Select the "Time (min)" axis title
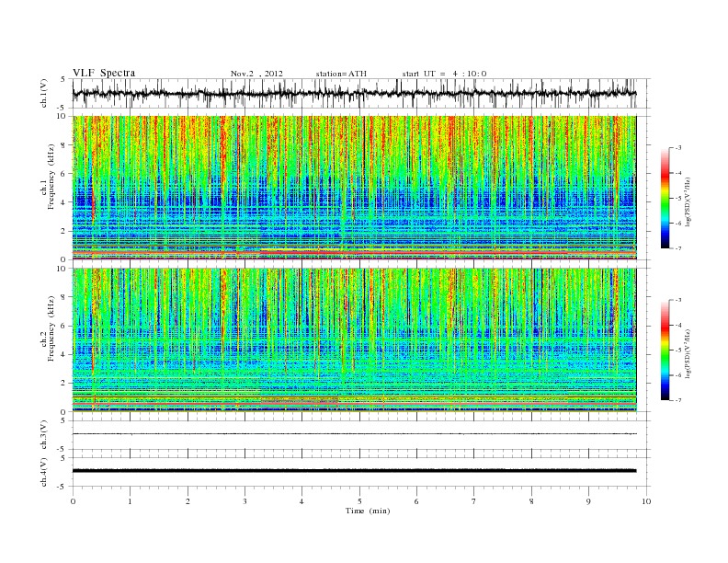Viewport: 728px width, 563px height. 368,511
